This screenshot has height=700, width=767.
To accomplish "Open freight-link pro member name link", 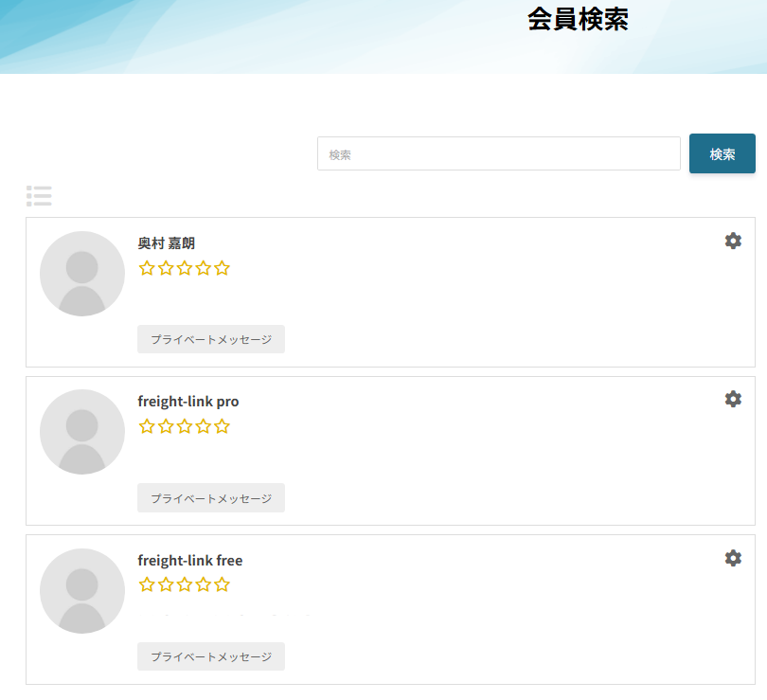I will (x=187, y=402).
